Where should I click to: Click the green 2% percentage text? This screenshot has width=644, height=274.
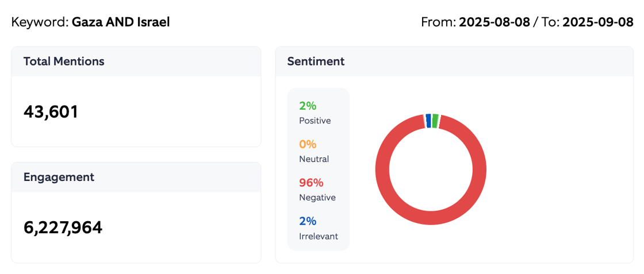tap(308, 106)
